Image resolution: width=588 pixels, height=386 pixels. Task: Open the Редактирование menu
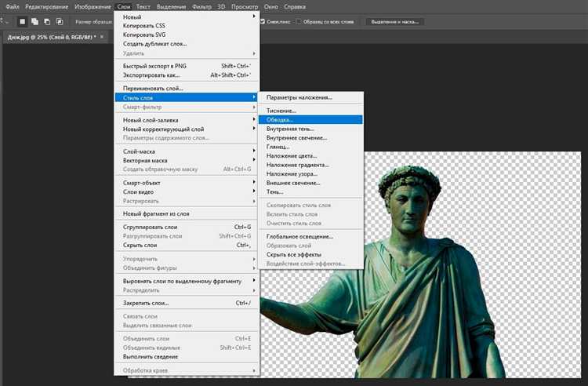click(47, 7)
